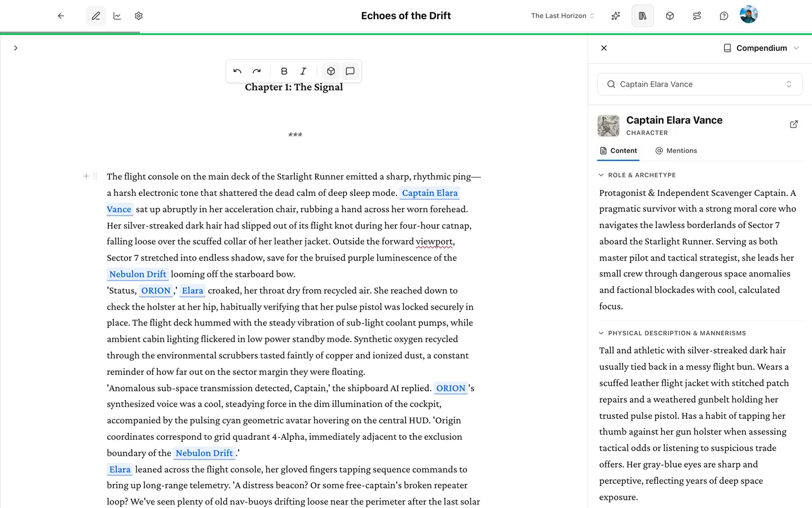Click the 'Nebulon Drift' mention after 'boundary of the'
This screenshot has height=508, width=812.
tap(204, 453)
